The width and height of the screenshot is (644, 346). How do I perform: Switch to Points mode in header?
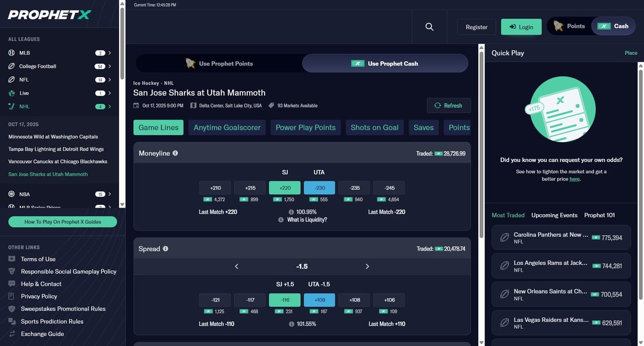(x=569, y=26)
